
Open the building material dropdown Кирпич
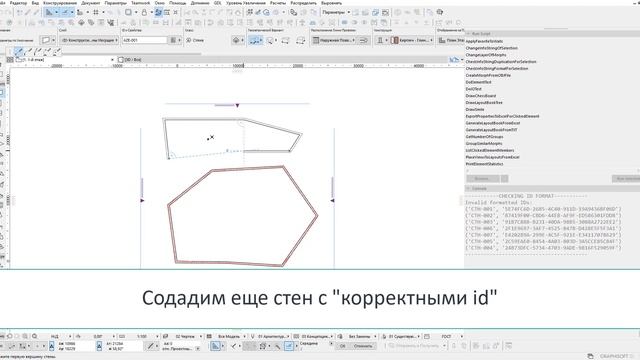coord(412,40)
